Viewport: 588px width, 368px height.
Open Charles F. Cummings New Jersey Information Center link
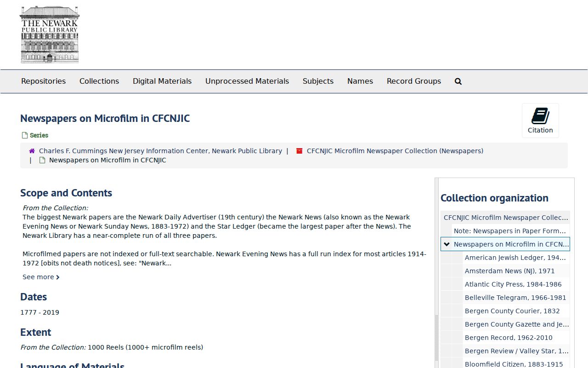160,151
